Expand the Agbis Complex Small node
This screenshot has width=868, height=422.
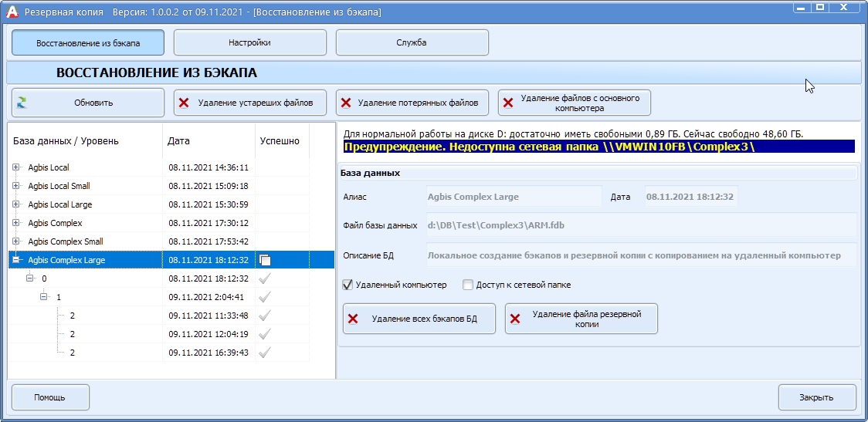pos(15,241)
